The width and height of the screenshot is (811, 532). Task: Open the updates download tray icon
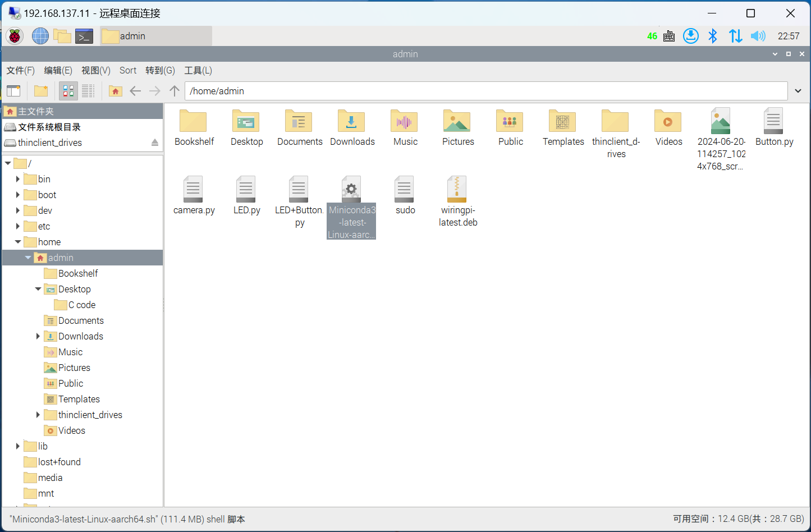691,36
